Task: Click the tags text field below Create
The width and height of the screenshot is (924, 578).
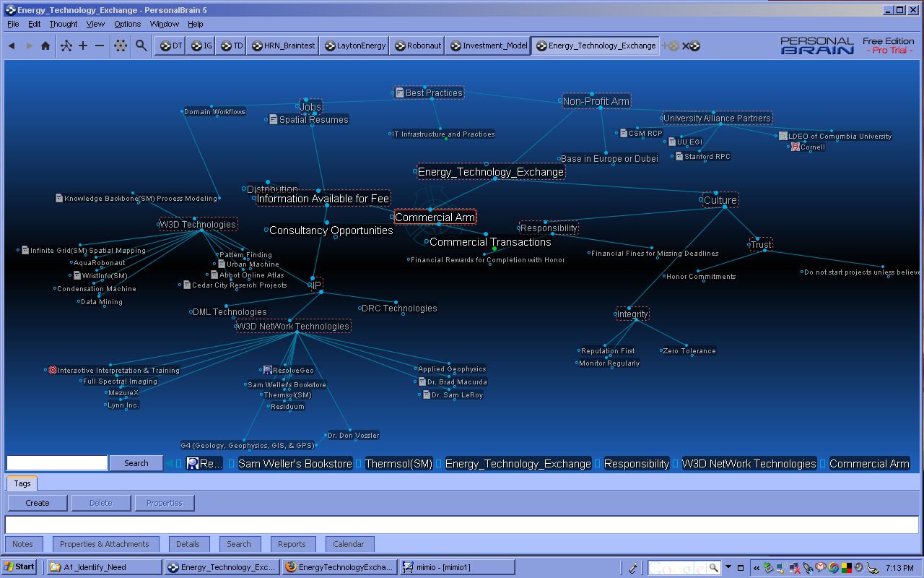Action: point(461,525)
